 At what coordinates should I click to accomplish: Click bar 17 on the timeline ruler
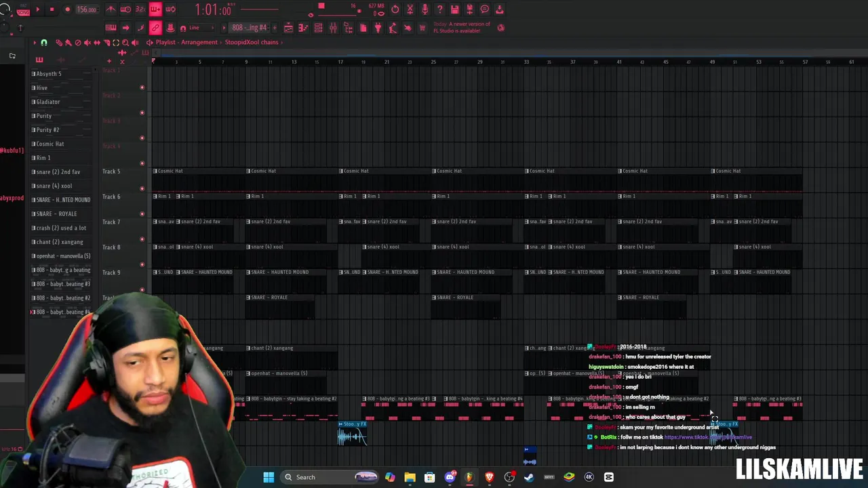click(x=340, y=62)
